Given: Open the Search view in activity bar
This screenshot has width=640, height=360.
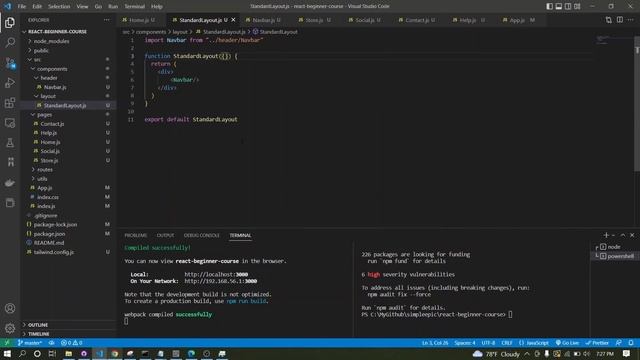Looking at the screenshot, I should pyautogui.click(x=10, y=42).
